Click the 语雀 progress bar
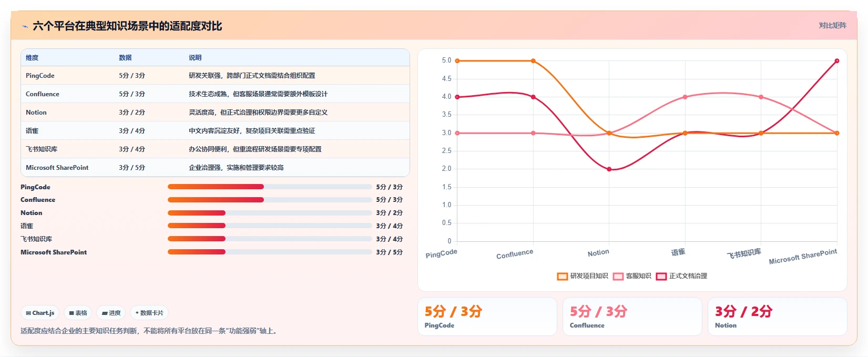The width and height of the screenshot is (868, 357). point(270,226)
